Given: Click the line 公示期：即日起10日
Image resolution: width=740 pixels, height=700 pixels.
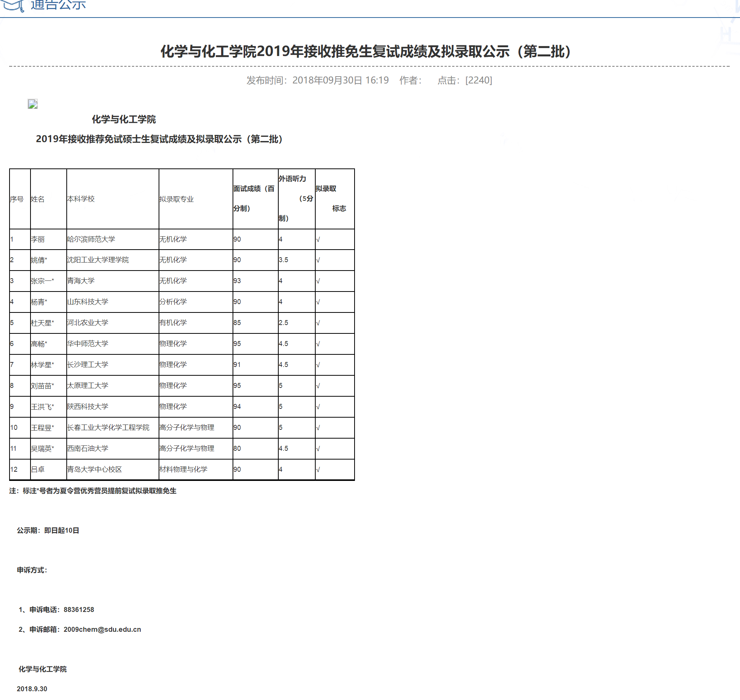Looking at the screenshot, I should point(48,530).
